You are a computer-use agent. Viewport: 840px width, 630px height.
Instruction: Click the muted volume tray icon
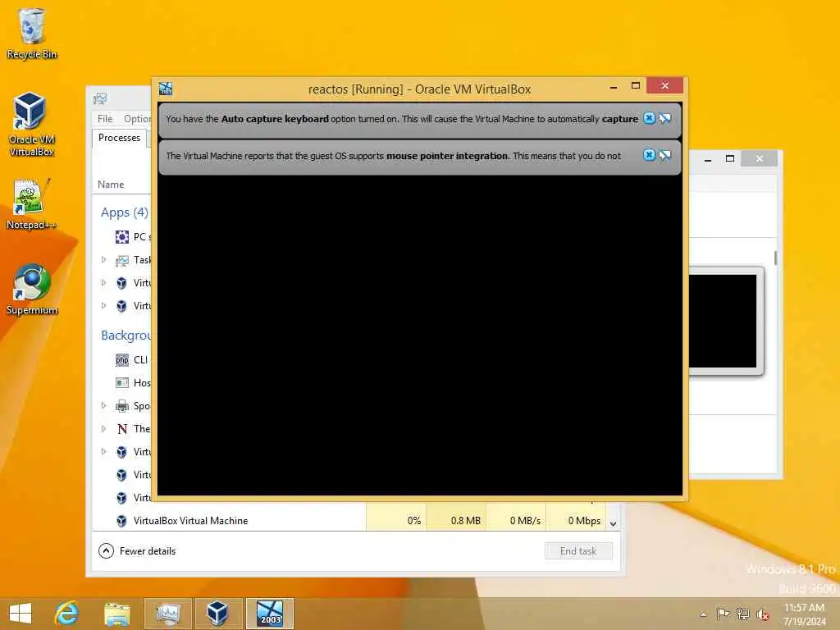762,614
